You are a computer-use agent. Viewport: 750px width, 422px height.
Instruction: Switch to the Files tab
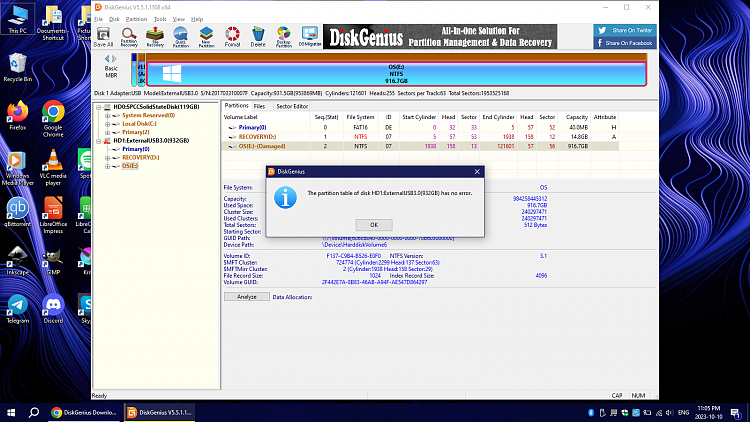point(260,106)
